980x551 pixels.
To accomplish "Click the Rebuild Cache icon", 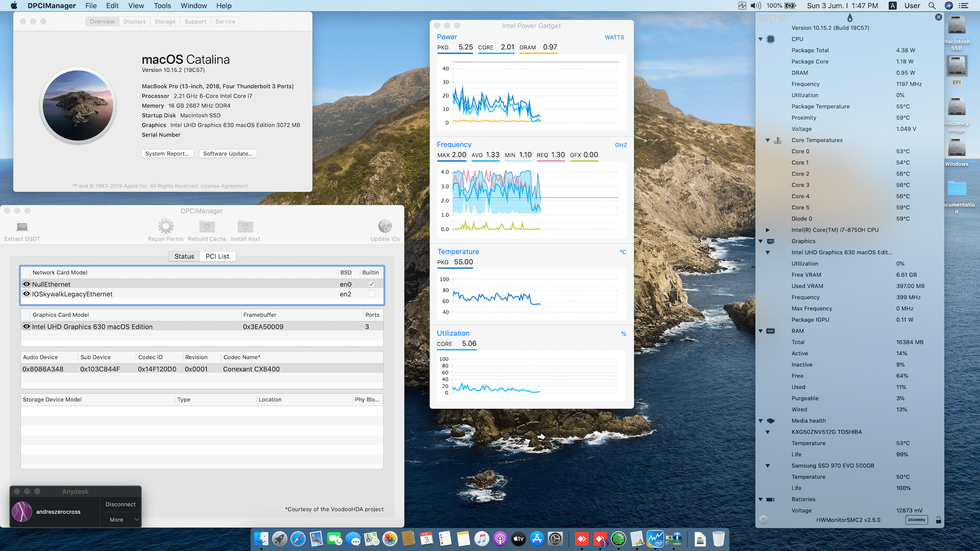I will 207,226.
